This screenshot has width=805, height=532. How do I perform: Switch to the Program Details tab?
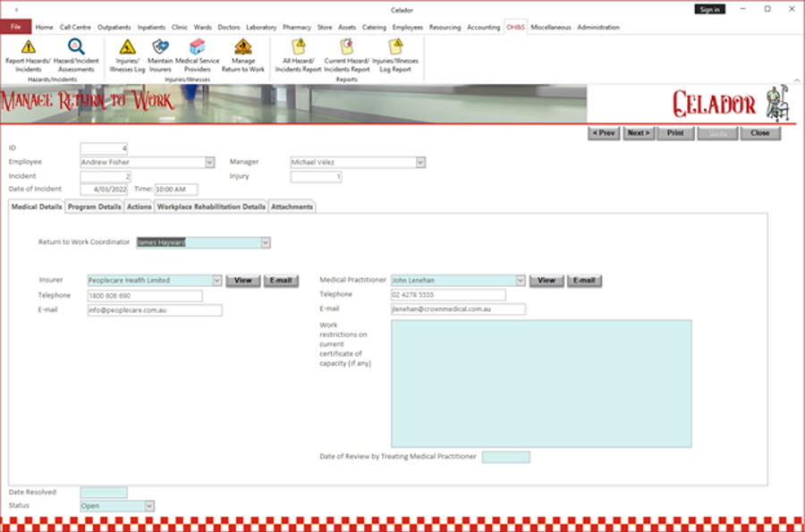click(94, 207)
